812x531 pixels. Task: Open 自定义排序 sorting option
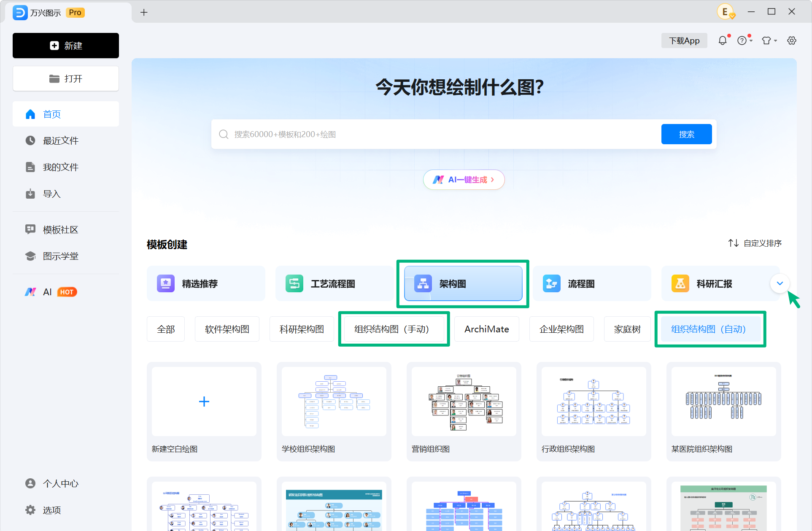[755, 243]
